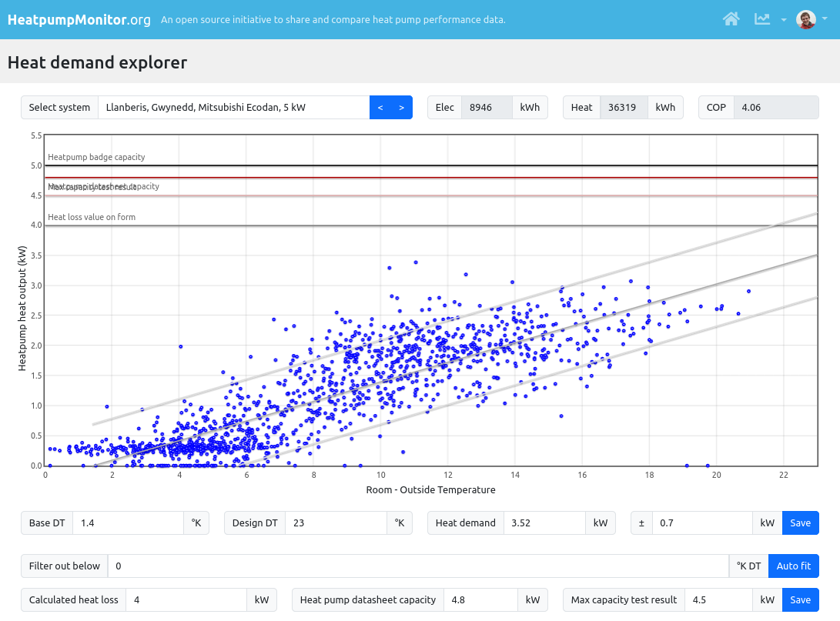Screen dimensions: 840x621
Task: Click the 'Heatpump heat output (kW)' axis label
Action: pyautogui.click(x=22, y=309)
